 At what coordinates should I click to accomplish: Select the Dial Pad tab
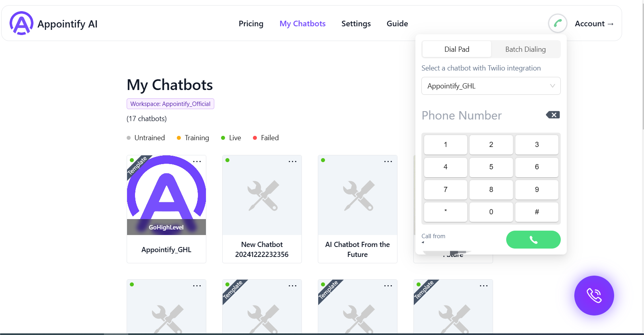coord(457,49)
